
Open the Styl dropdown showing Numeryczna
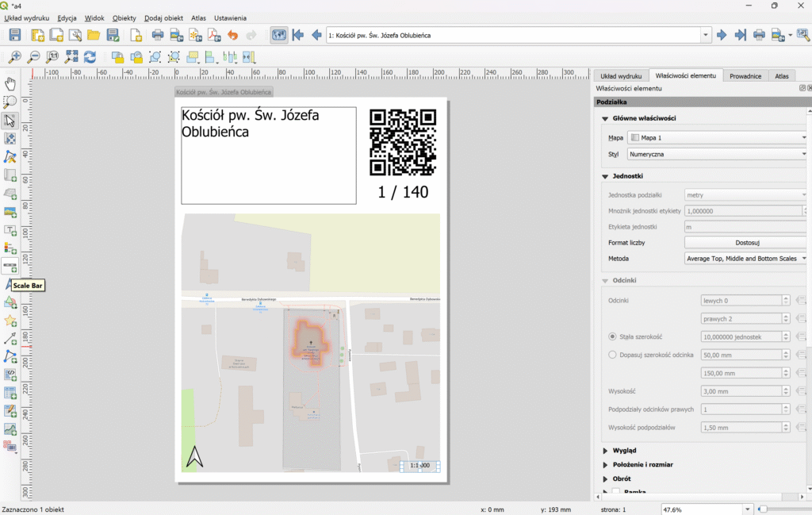(x=717, y=154)
